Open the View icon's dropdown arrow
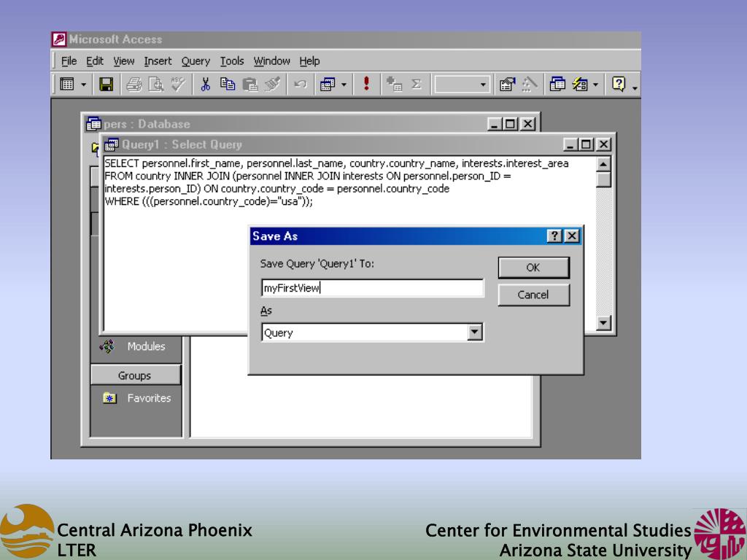Screen dimensions: 747x560 (83, 85)
